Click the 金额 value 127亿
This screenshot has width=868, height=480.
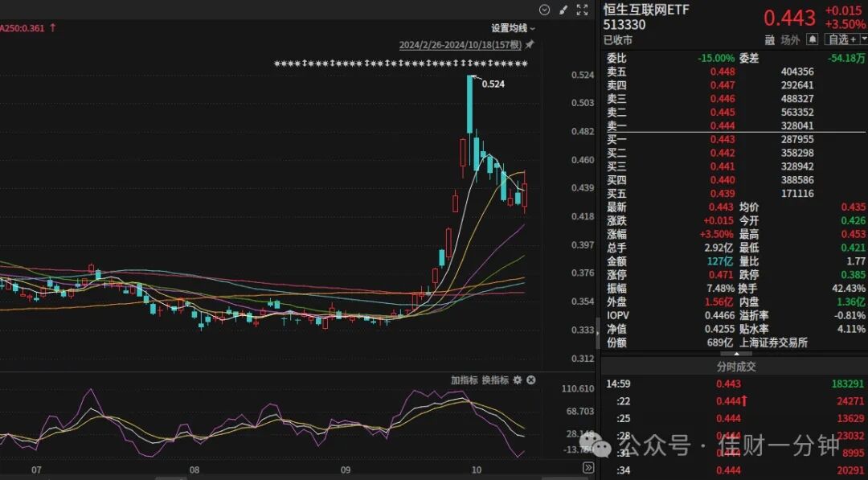pyautogui.click(x=721, y=261)
